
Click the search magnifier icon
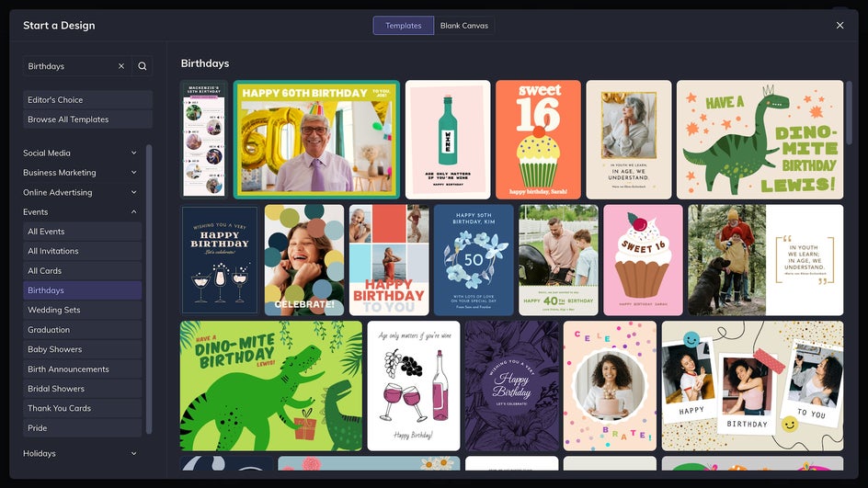[143, 66]
